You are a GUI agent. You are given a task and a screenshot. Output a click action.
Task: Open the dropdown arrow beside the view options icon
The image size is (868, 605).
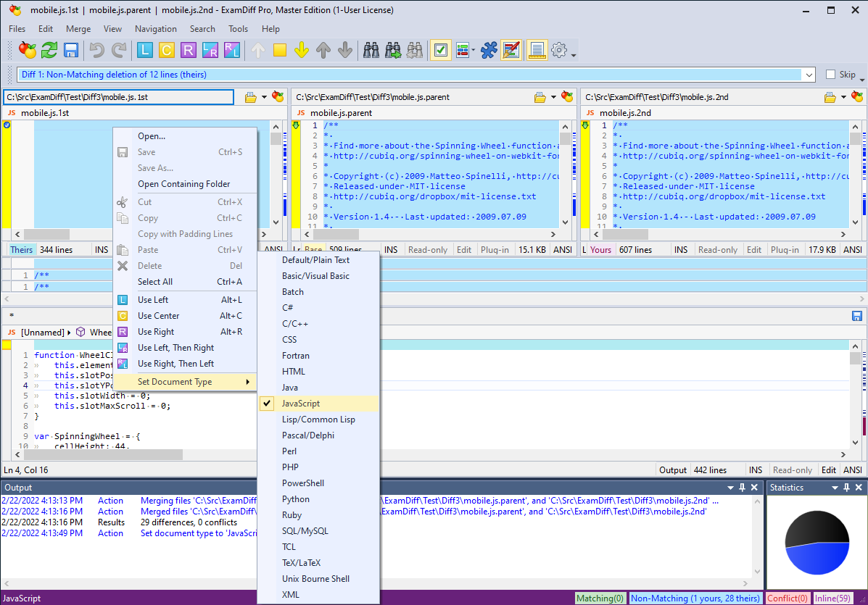[474, 50]
